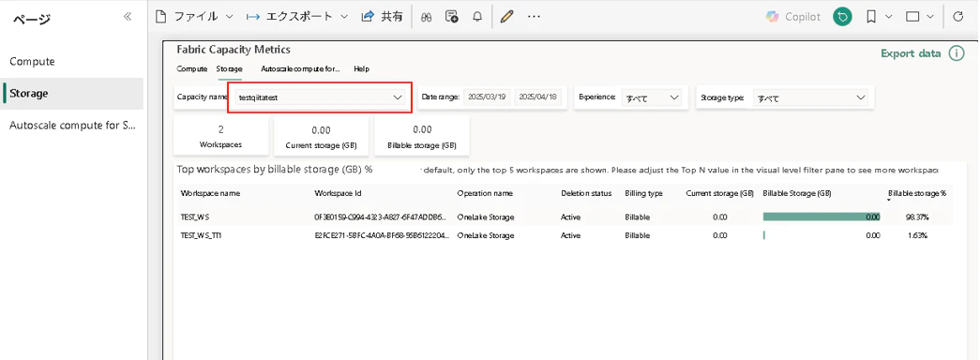The width and height of the screenshot is (980, 360).
Task: Open the subscribe to report icon
Action: click(451, 17)
